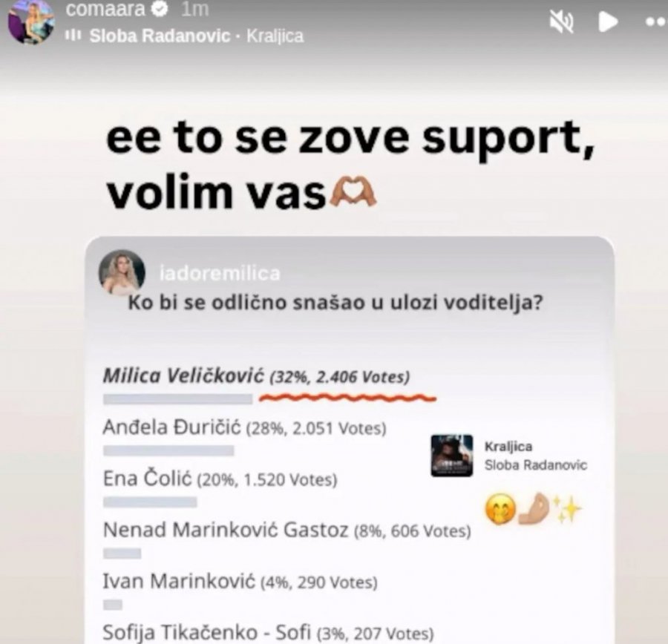Select the Anđela Đuričić poll option
This screenshot has height=644, width=668.
tap(244, 427)
